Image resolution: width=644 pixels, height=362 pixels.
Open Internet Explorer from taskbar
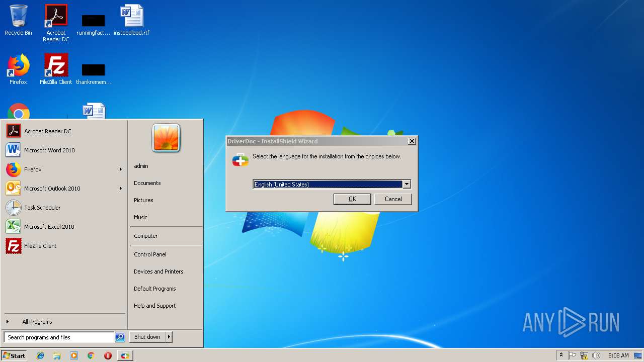[40, 355]
